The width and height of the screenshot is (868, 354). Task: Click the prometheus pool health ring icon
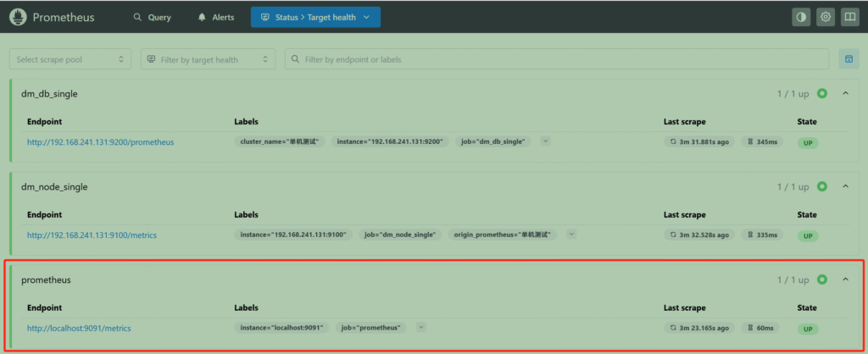(822, 279)
